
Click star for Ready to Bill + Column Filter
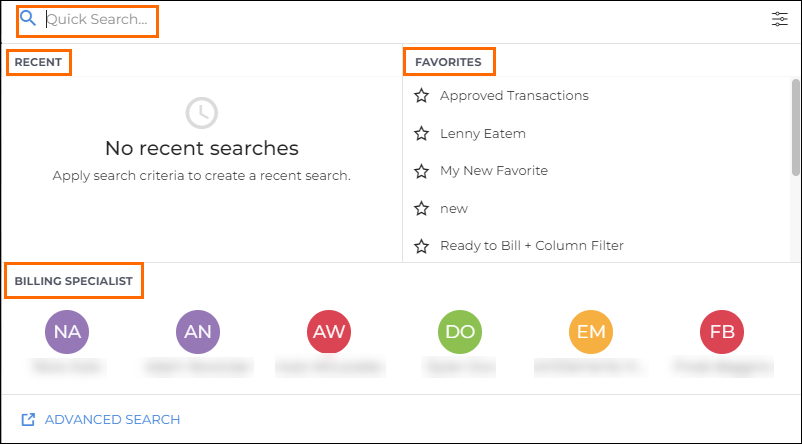point(421,246)
